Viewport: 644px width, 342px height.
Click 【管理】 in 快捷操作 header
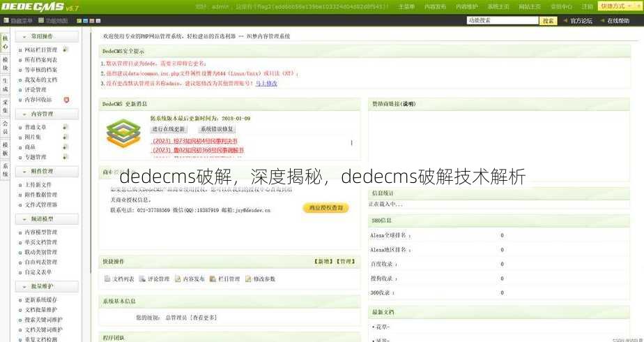(x=346, y=262)
